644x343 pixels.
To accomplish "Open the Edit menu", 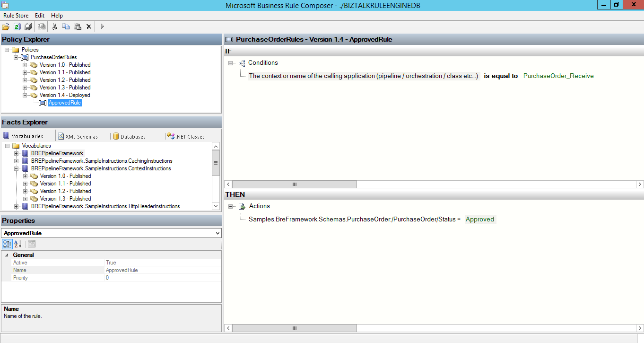I will coord(40,16).
